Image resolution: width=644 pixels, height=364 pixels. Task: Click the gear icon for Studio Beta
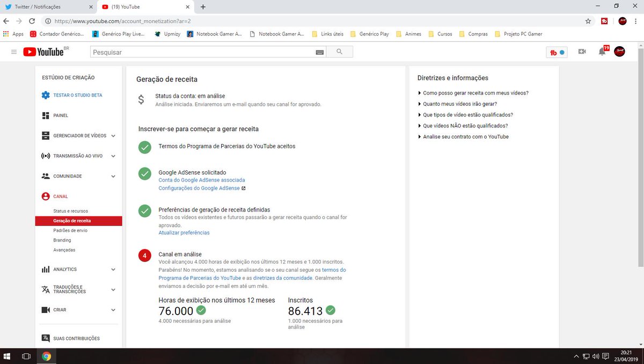point(46,95)
